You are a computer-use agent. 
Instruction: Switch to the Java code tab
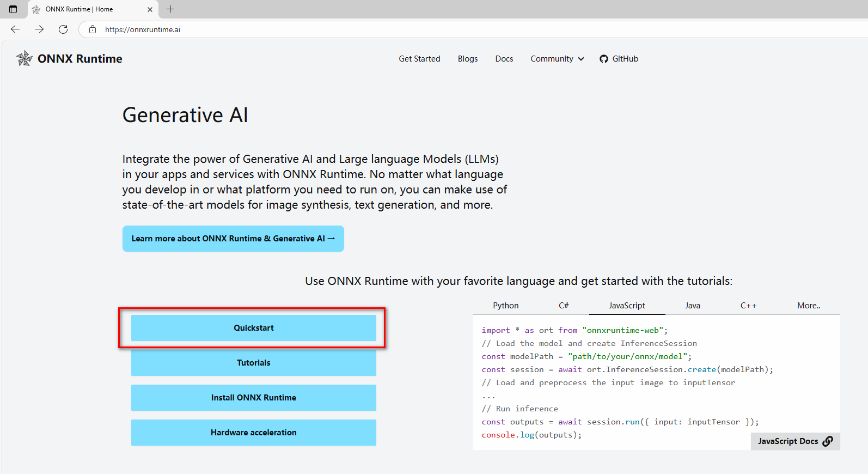click(693, 306)
